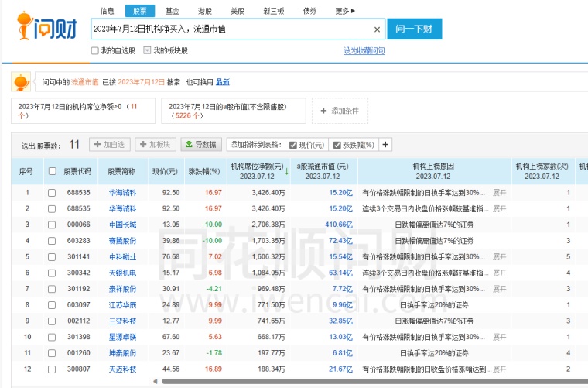Viewport: 588px width, 388px height.
Task: Click the 最新 link
Action: pyautogui.click(x=223, y=82)
